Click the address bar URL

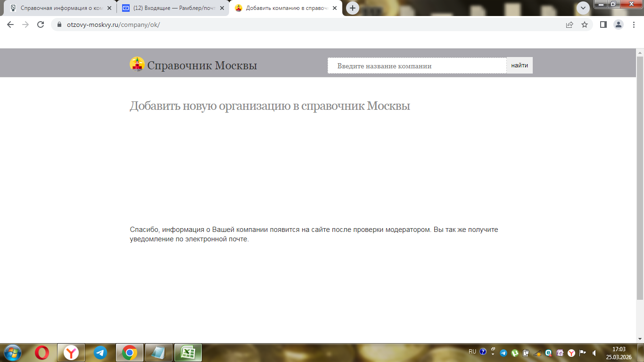[114, 25]
